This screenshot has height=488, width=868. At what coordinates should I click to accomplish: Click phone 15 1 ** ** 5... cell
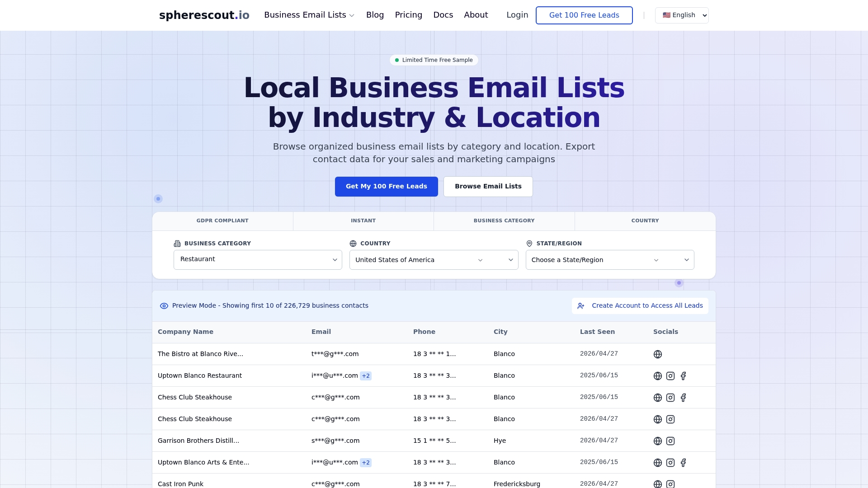434,441
